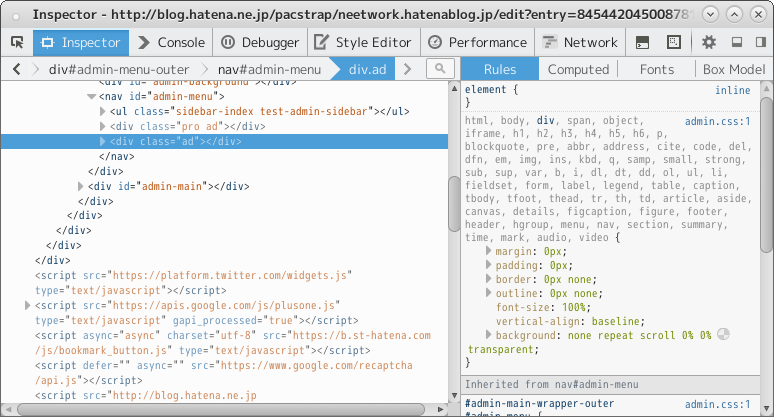Image resolution: width=774 pixels, height=417 pixels.
Task: Show the Rules sidebar tab
Action: click(x=500, y=69)
